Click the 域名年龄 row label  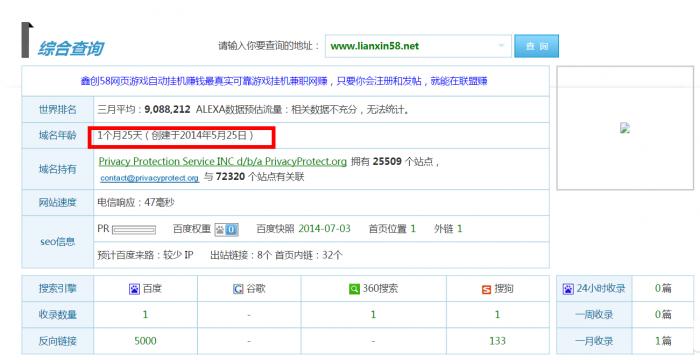click(x=58, y=135)
